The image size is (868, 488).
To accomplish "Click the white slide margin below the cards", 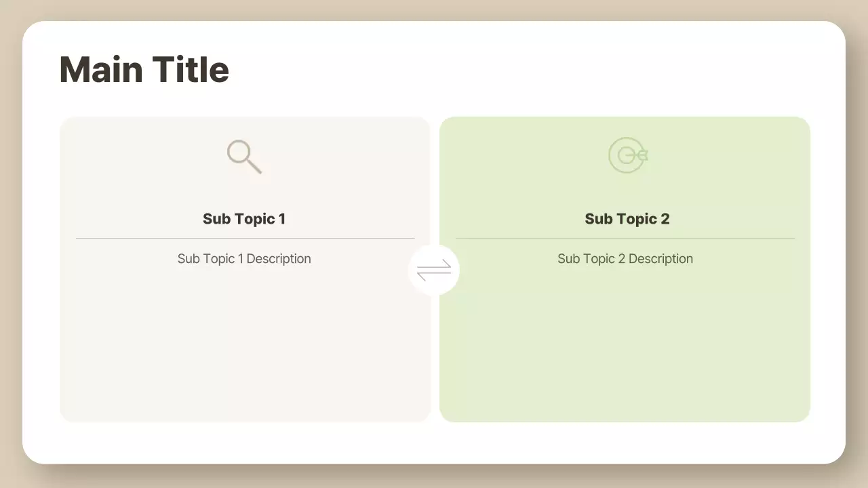I will (x=434, y=443).
